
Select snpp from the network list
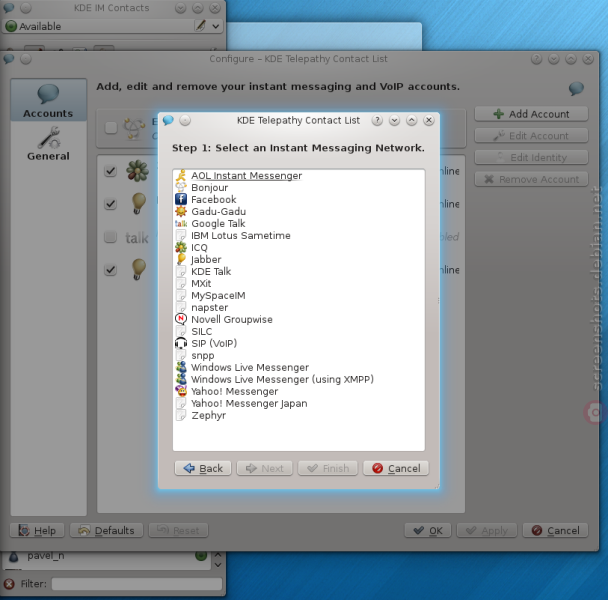299,355
